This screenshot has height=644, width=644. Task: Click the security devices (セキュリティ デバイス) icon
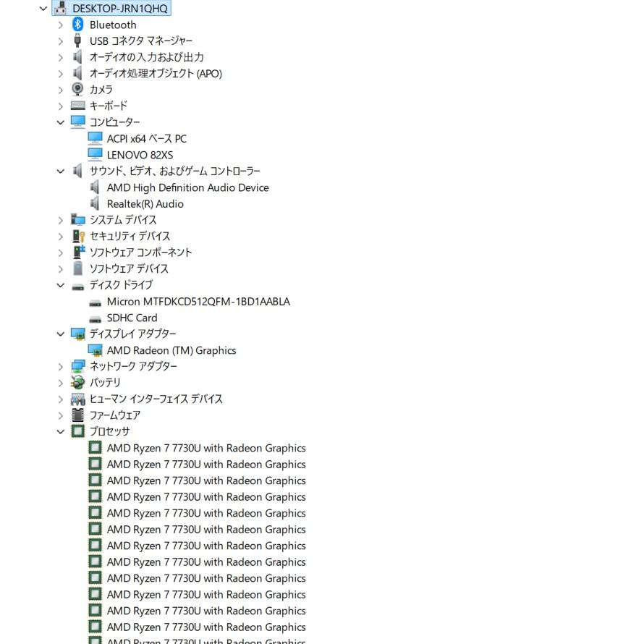(78, 236)
